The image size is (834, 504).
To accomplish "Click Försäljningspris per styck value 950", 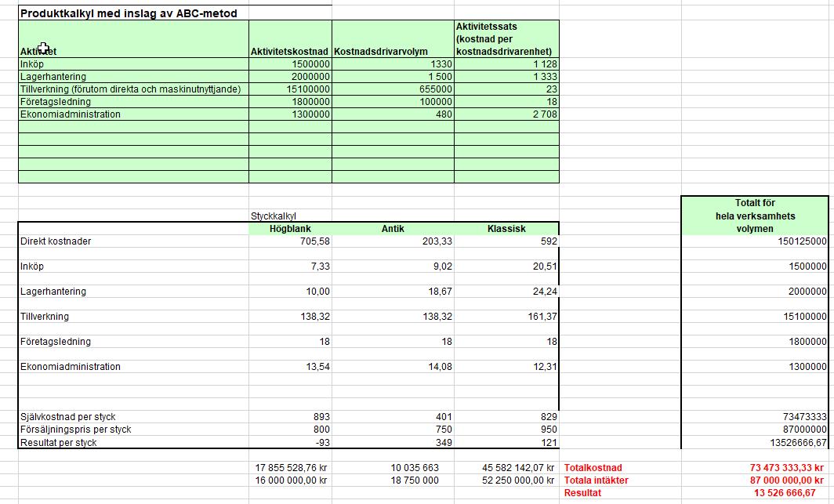I will (548, 430).
